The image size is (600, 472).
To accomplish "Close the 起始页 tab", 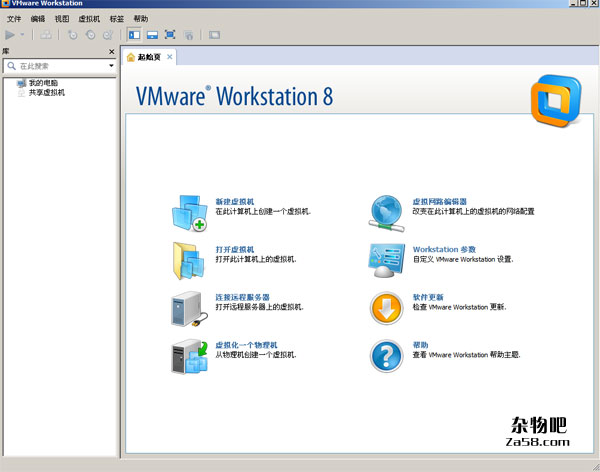I will pyautogui.click(x=169, y=57).
